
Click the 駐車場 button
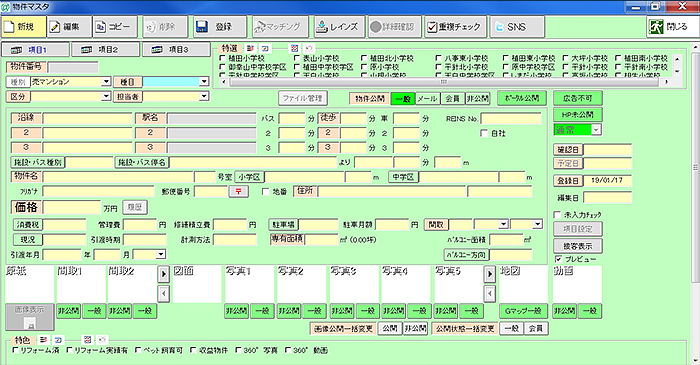point(283,224)
